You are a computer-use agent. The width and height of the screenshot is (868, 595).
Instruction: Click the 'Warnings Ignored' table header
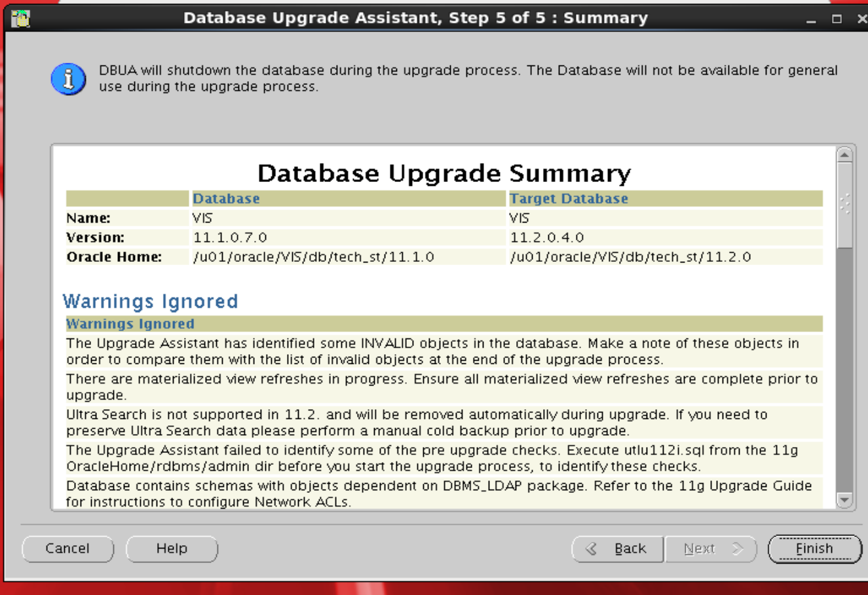130,323
